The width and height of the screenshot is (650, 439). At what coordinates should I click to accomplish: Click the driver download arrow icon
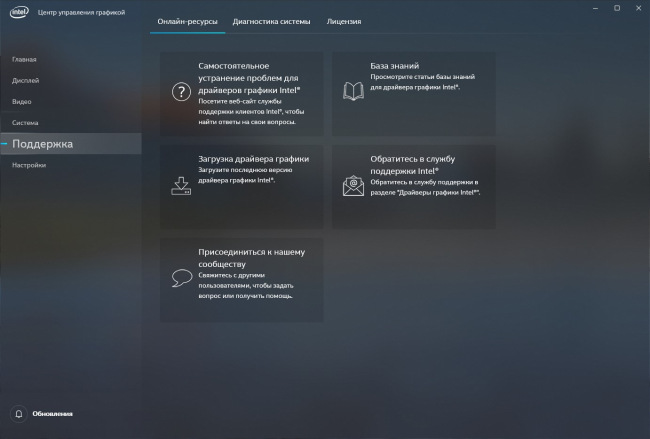point(181,185)
